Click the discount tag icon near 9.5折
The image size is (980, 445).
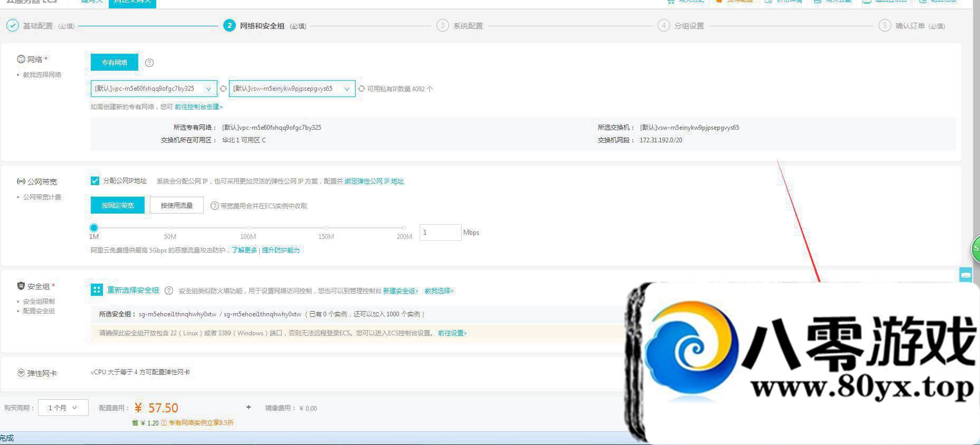(x=164, y=423)
